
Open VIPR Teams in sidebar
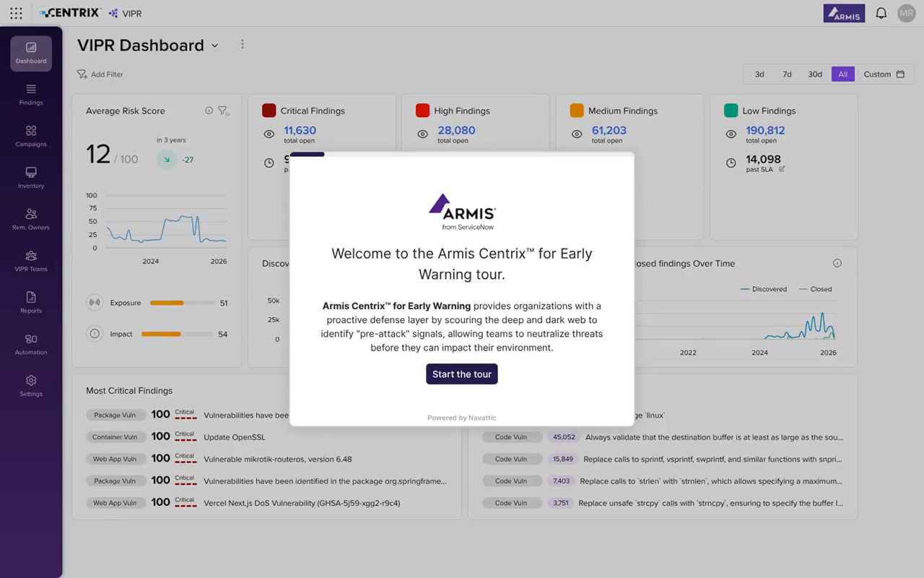[x=31, y=262]
